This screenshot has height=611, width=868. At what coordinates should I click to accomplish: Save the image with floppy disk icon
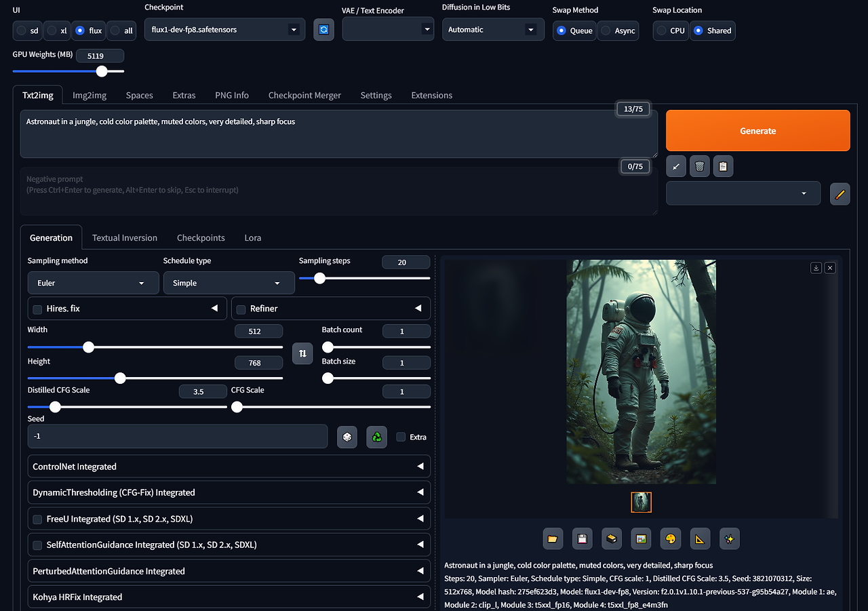click(x=583, y=539)
